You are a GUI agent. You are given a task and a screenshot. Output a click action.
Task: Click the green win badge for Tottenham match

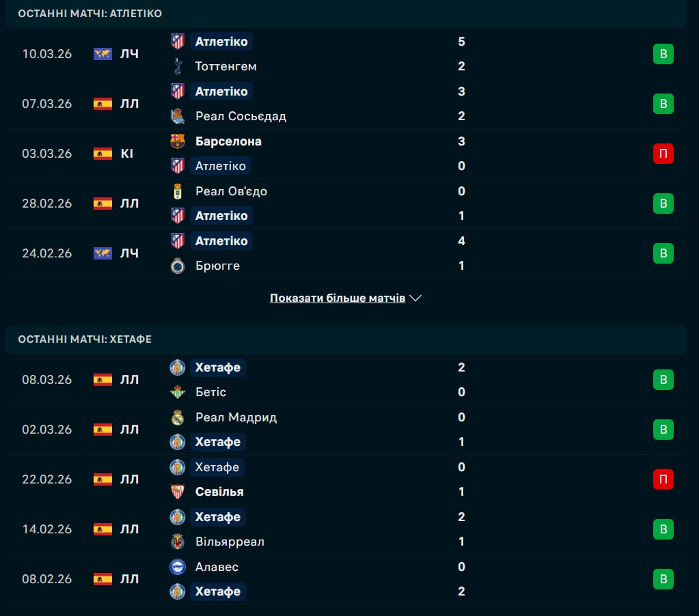pos(663,54)
